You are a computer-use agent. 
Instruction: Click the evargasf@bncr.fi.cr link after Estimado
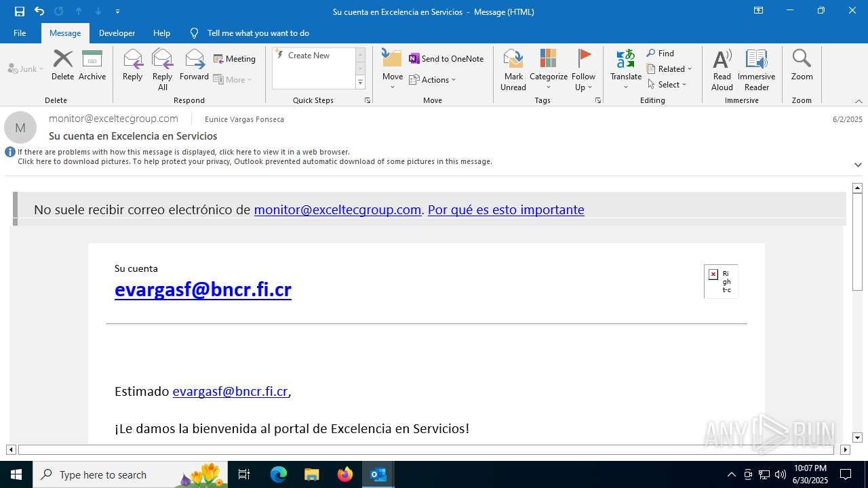231,392
